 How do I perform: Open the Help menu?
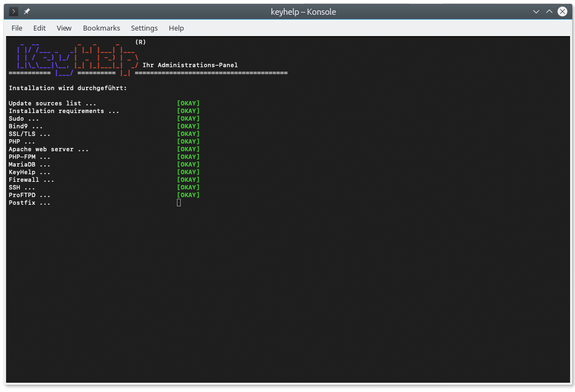176,28
